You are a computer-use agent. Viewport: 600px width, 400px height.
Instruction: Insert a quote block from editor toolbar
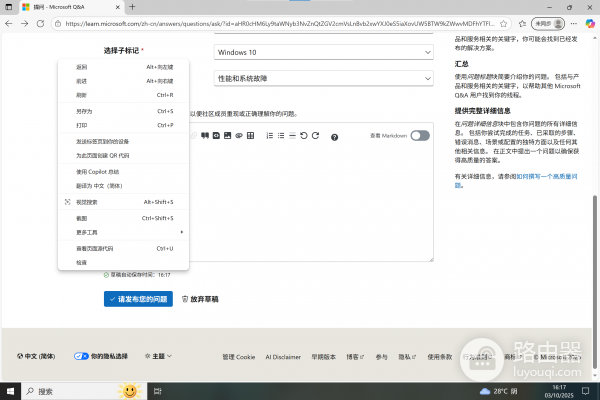pyautogui.click(x=205, y=136)
